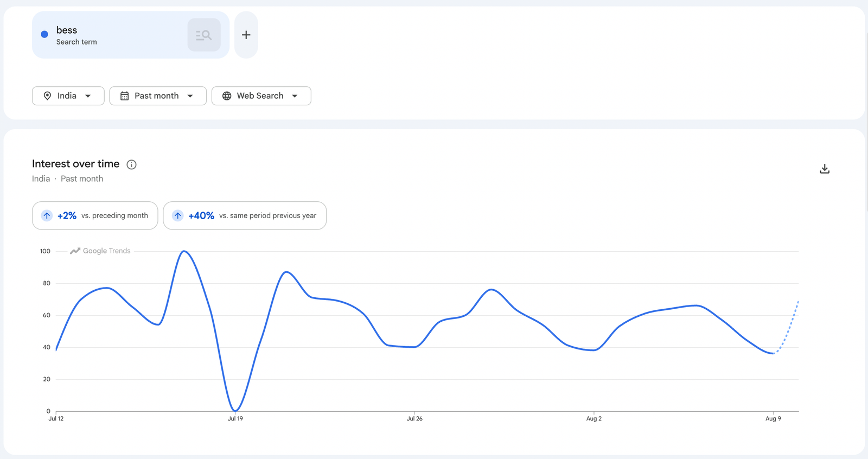The height and width of the screenshot is (459, 868).
Task: Click the 40 y-axis label
Action: tap(47, 347)
